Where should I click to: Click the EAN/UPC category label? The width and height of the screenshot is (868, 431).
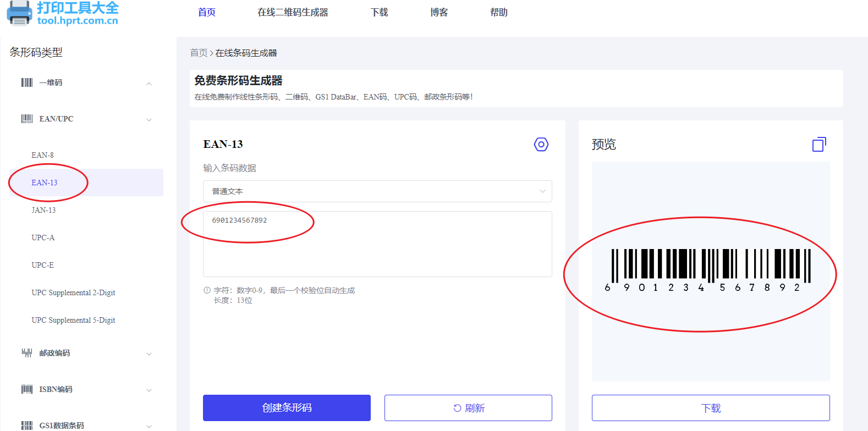click(56, 119)
